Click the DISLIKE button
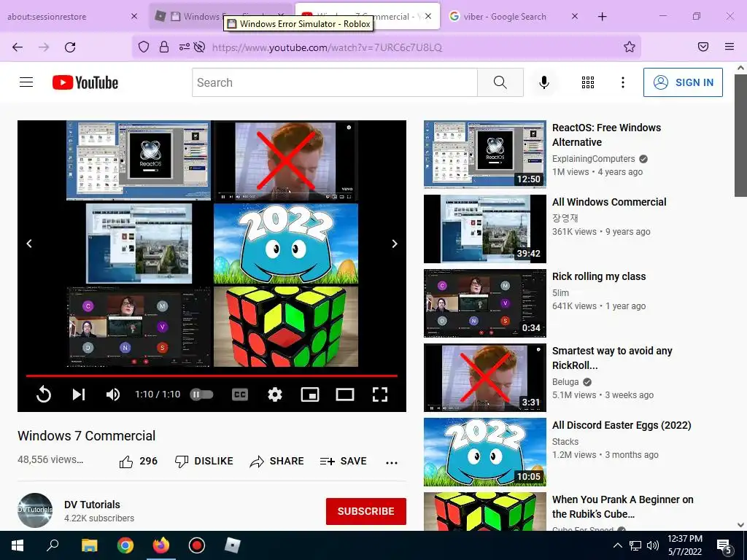 click(204, 461)
